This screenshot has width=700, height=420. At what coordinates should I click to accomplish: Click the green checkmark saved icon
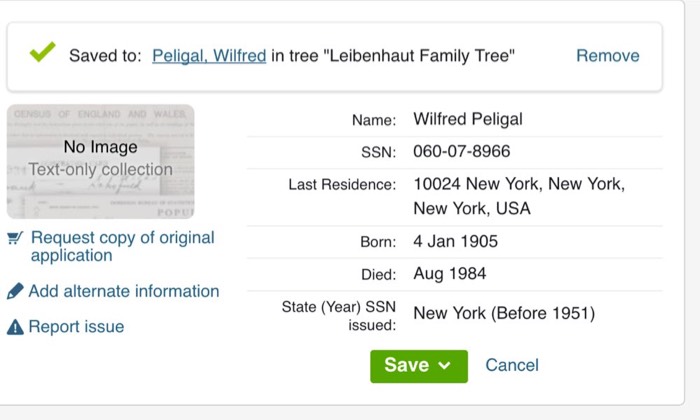click(42, 52)
